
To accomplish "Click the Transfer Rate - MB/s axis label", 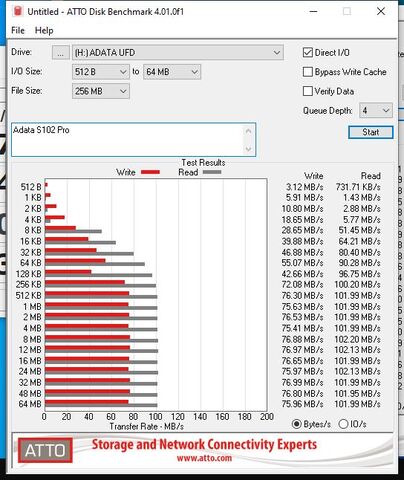I will click(x=147, y=426).
